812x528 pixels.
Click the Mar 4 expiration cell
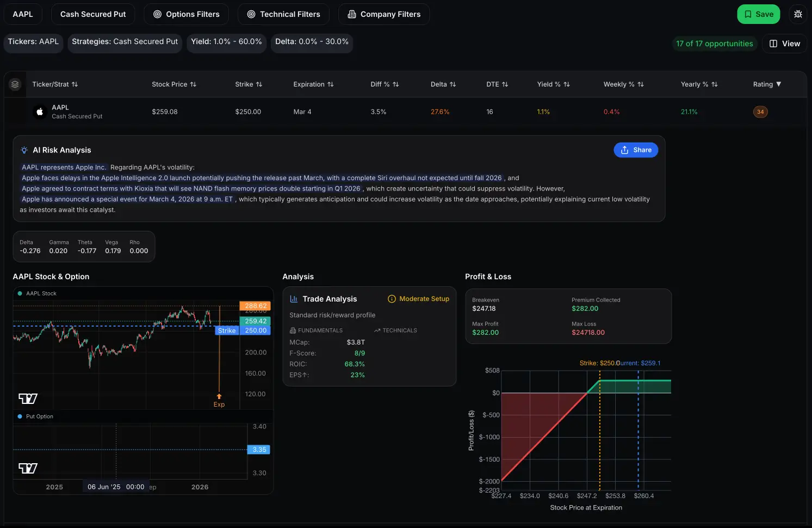pos(302,112)
